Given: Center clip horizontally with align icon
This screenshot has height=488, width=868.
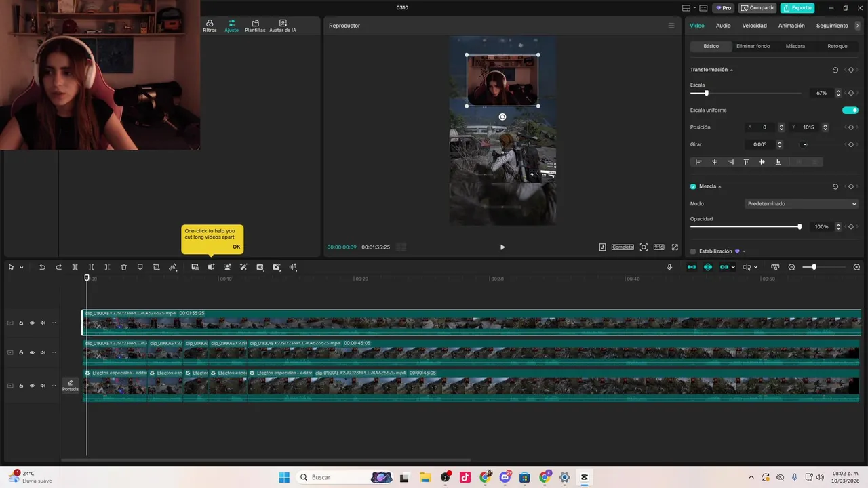Looking at the screenshot, I should point(714,162).
